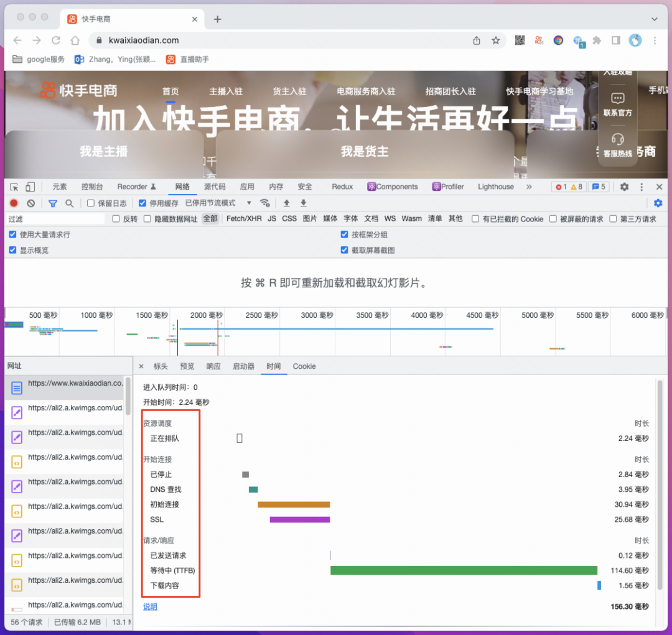The image size is (672, 635).
Task: Toggle the browser side panel icon
Action: click(x=616, y=40)
